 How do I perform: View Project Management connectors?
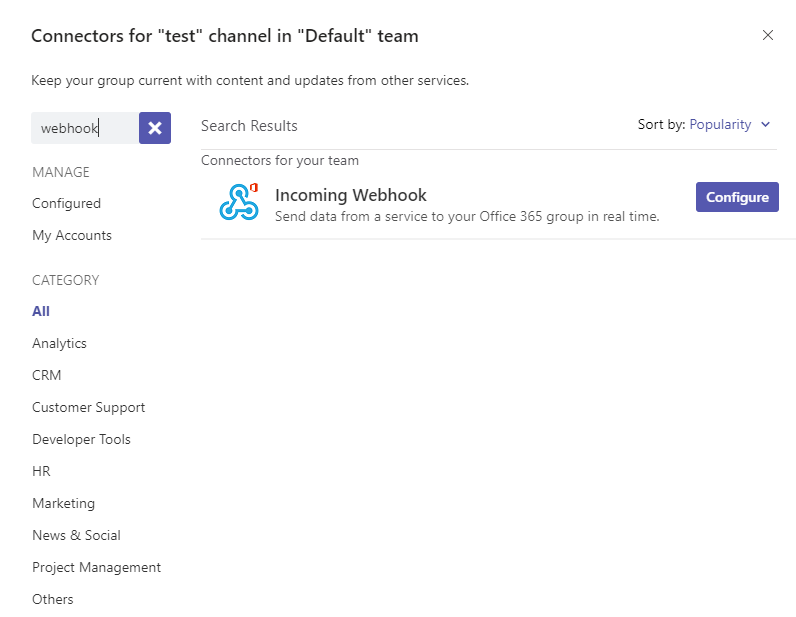point(96,567)
